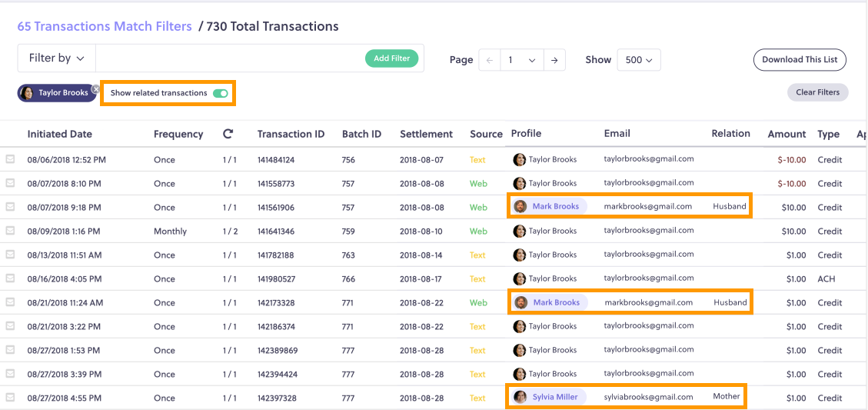Click the recurring circular arrow column icon
The width and height of the screenshot is (868, 410).
tap(228, 134)
